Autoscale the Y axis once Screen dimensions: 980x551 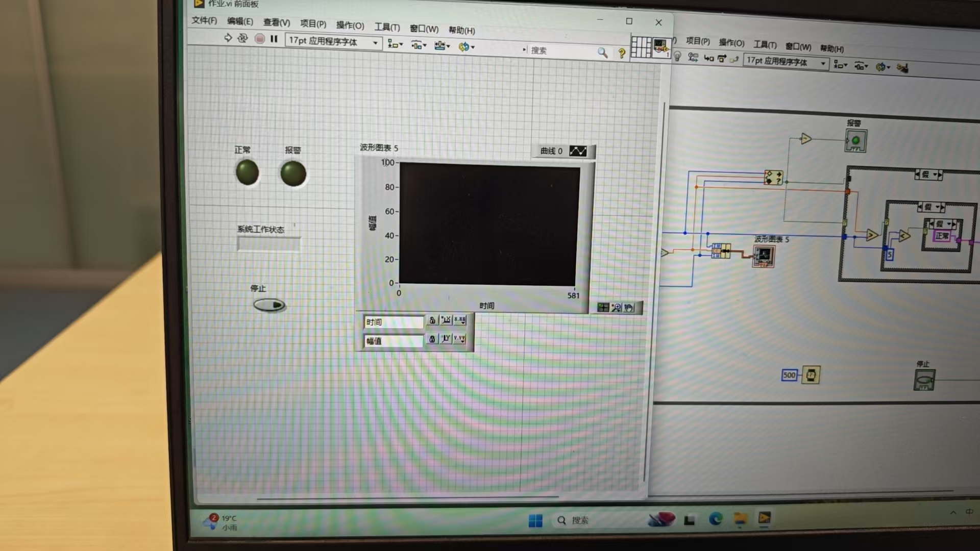pos(446,339)
